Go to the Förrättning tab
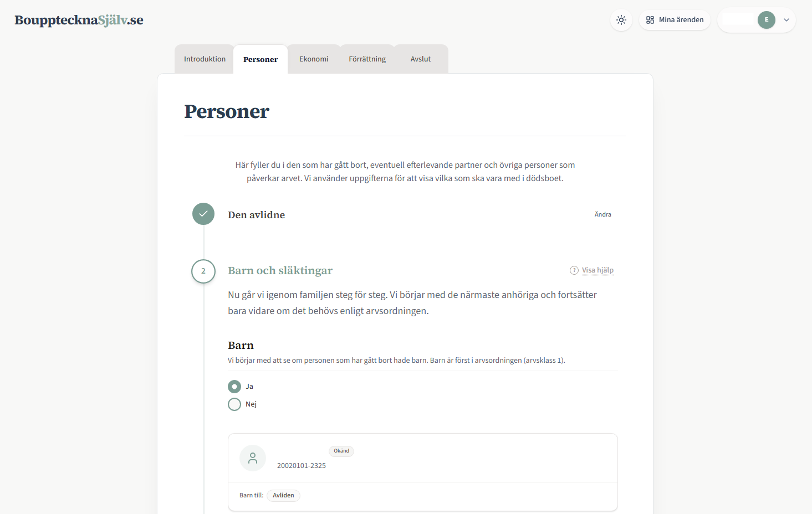The width and height of the screenshot is (812, 514). coord(367,59)
